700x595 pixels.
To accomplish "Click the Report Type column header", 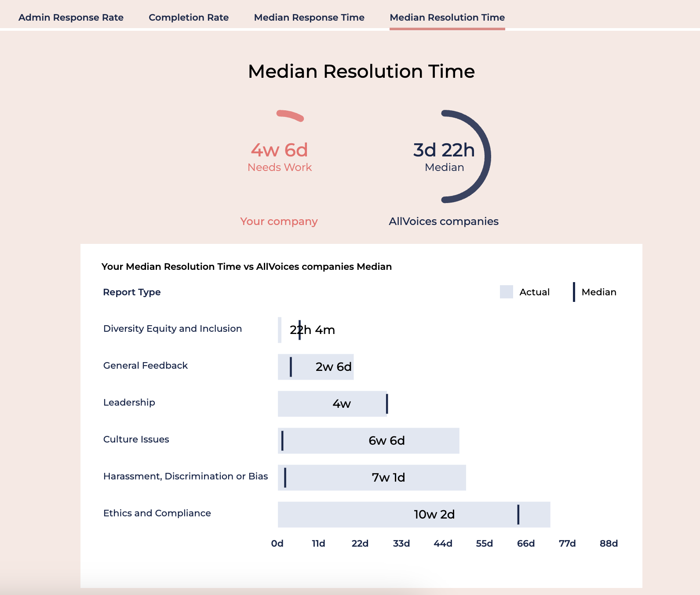I will tap(132, 292).
